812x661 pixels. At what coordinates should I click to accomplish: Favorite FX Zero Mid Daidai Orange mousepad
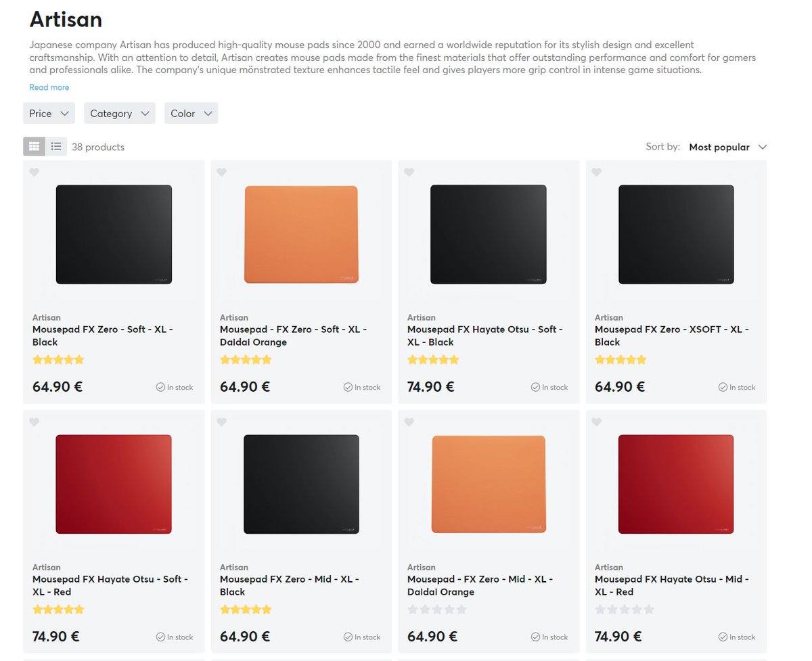409,422
